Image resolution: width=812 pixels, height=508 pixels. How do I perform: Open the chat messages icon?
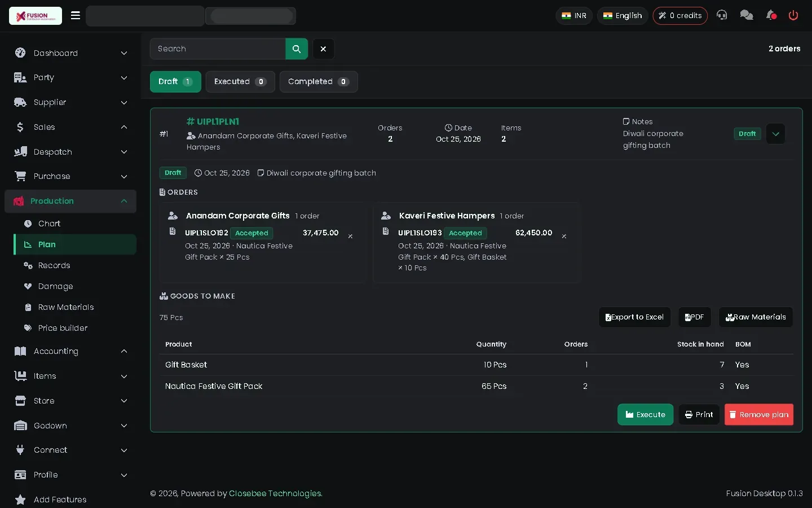pos(747,15)
